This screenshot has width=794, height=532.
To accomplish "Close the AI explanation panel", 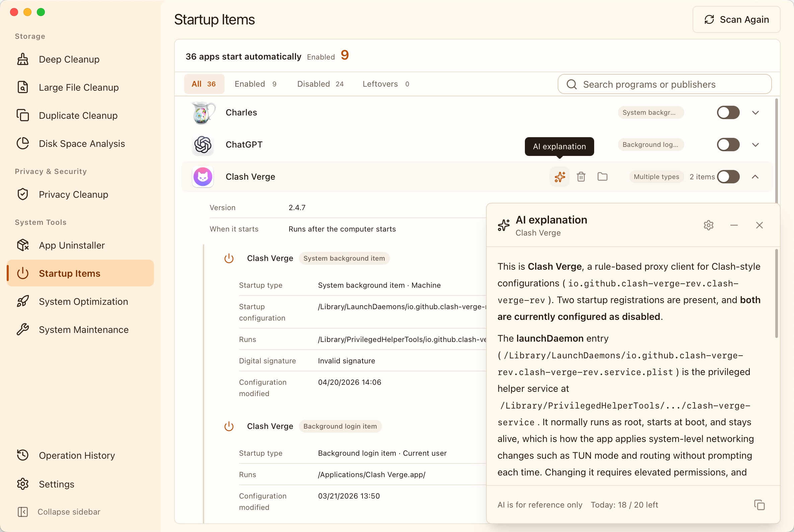I will [759, 225].
